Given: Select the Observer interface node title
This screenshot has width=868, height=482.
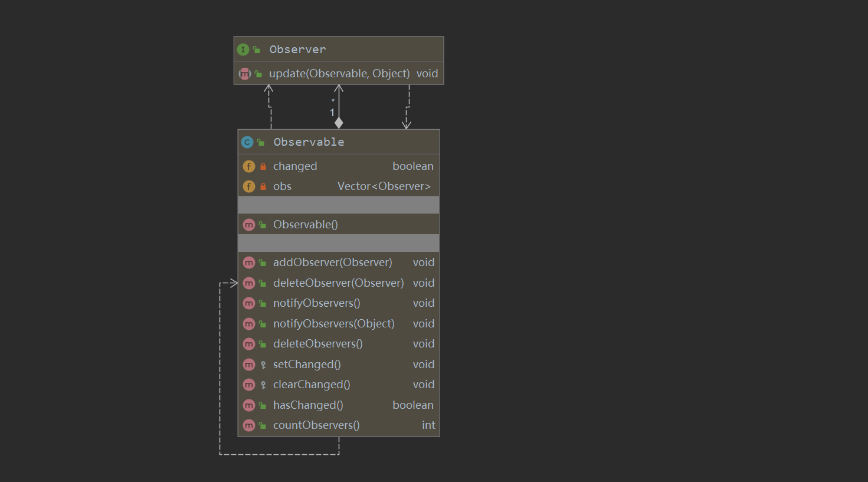Looking at the screenshot, I should tap(297, 50).
